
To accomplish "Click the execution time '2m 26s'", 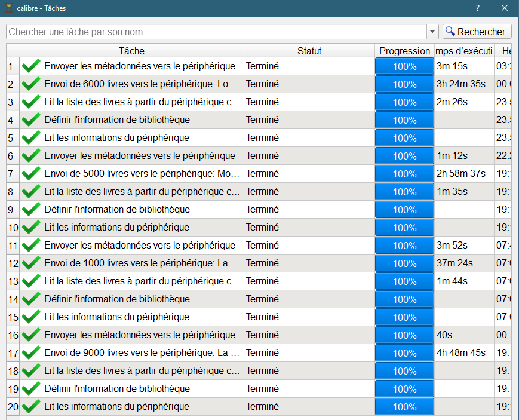I will (x=452, y=102).
